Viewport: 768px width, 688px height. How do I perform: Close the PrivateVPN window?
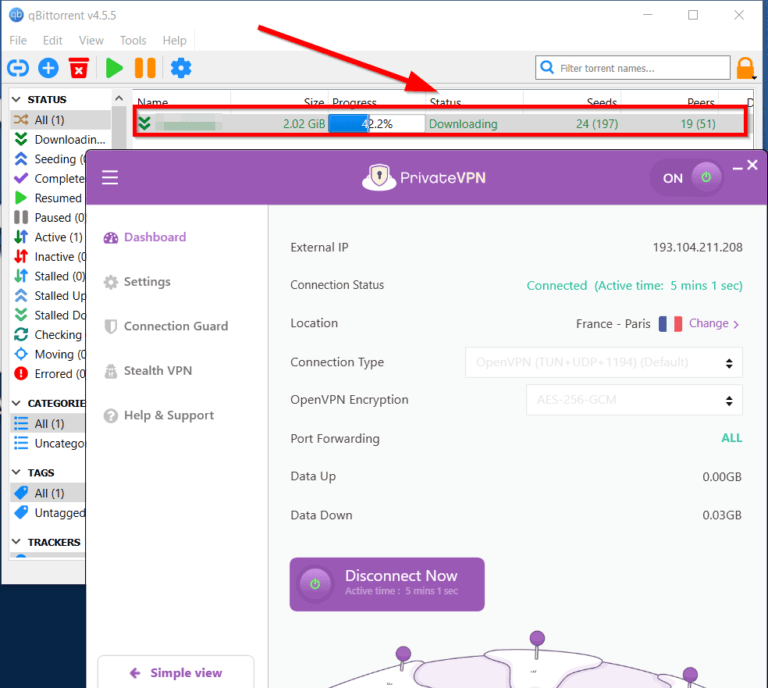pyautogui.click(x=752, y=165)
